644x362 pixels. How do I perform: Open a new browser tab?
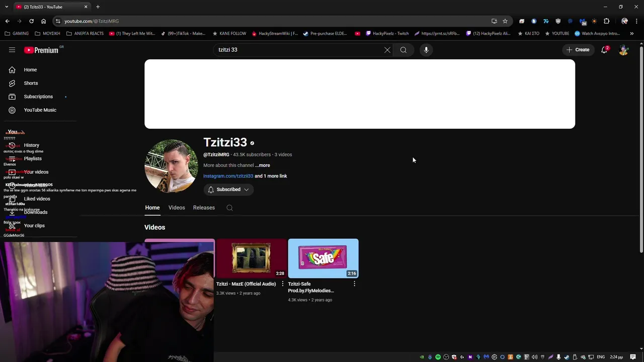pos(98,7)
